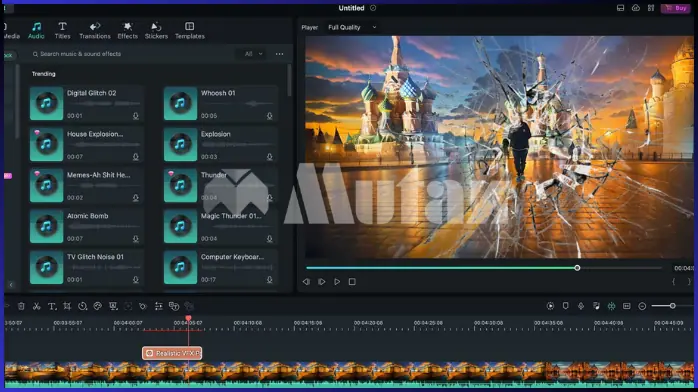The width and height of the screenshot is (698, 392).
Task: Click the Trending section heading
Action: coord(44,74)
